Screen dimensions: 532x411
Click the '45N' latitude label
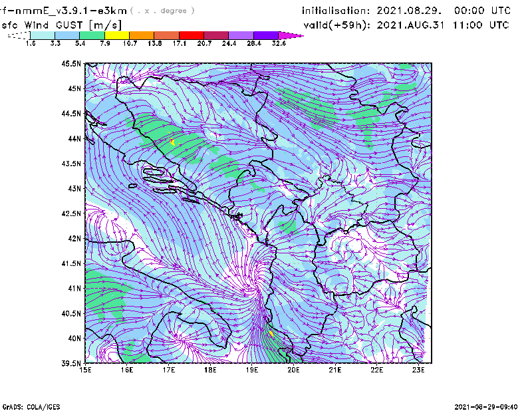(x=74, y=88)
